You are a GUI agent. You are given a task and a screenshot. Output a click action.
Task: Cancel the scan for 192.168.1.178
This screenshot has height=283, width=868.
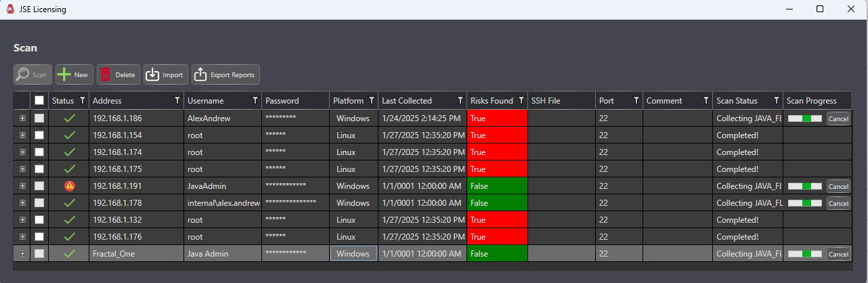[x=838, y=203]
